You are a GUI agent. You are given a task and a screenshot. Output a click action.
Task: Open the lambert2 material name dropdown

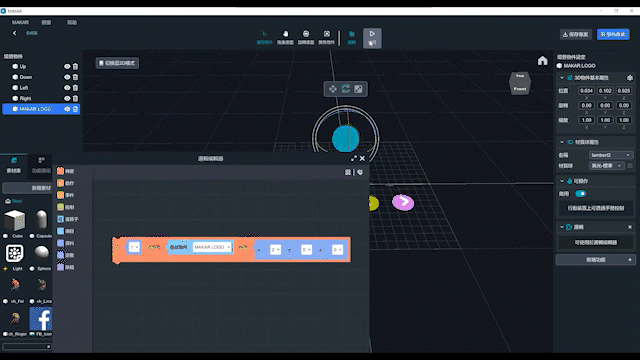coord(611,155)
